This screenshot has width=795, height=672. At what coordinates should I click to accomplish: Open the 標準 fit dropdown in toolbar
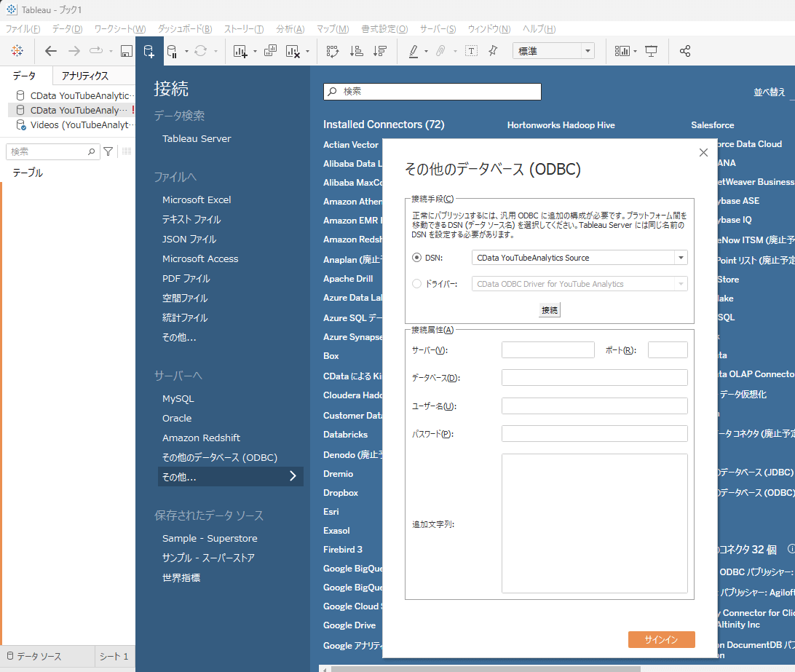click(588, 51)
